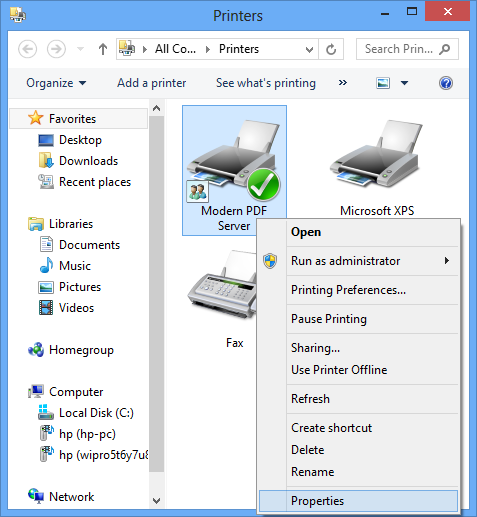The image size is (477, 517).
Task: Open help with the blue question mark icon
Action: click(446, 83)
